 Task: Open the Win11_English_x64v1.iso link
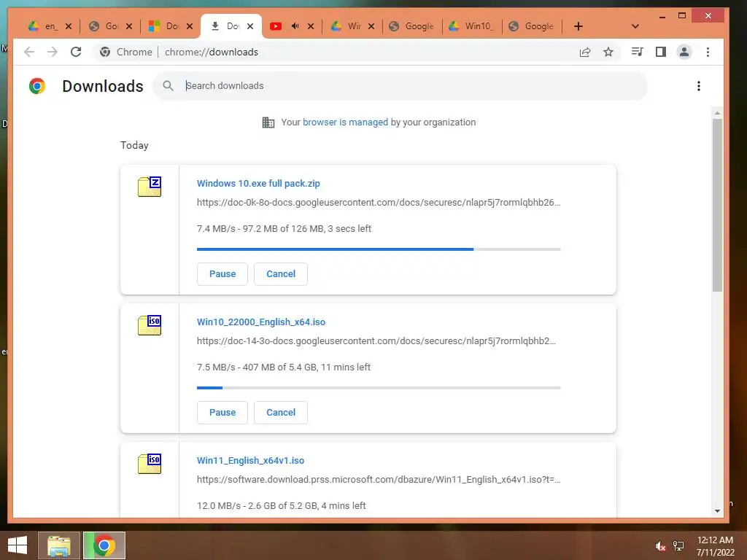tap(251, 461)
